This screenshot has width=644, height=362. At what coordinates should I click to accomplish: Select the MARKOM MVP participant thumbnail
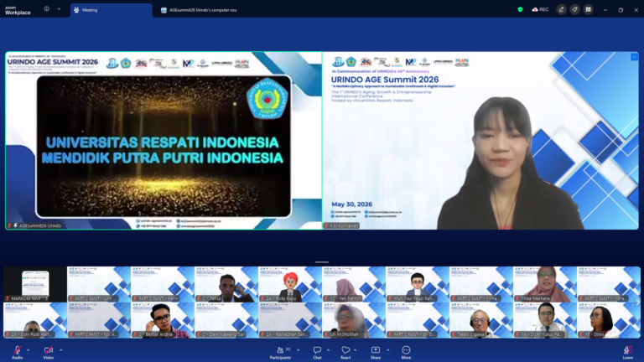pos(35,284)
